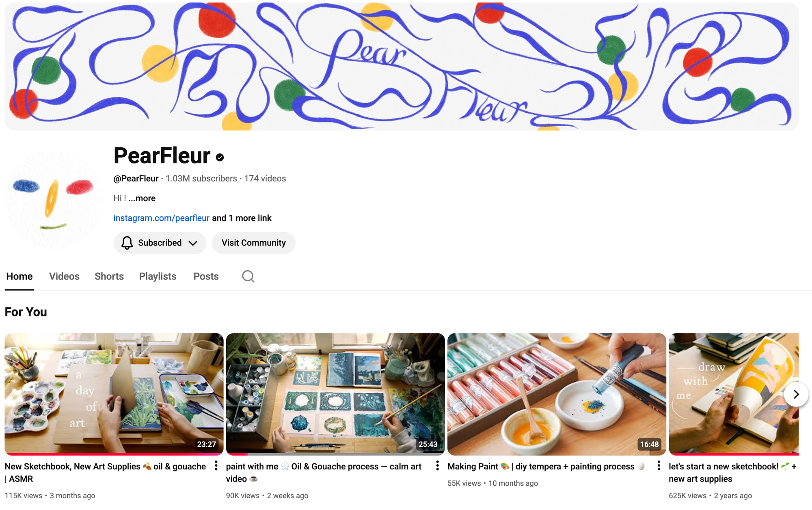
Task: Switch to the Videos tab
Action: tap(64, 276)
